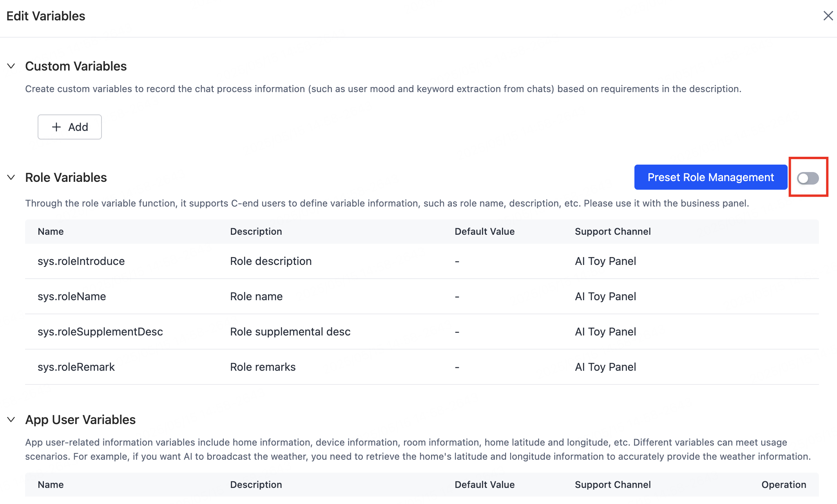Open Preset Role Management
The width and height of the screenshot is (837, 504).
[710, 178]
